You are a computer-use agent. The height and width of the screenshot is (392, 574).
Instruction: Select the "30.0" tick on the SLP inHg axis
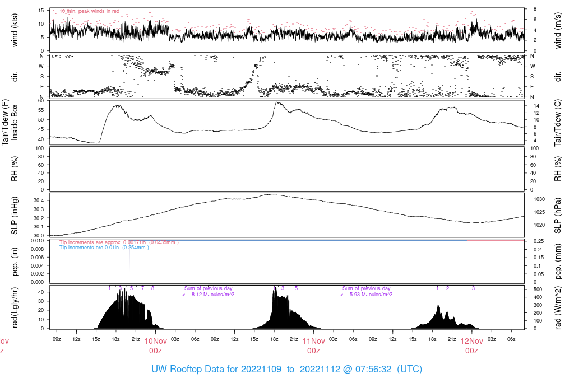39,236
